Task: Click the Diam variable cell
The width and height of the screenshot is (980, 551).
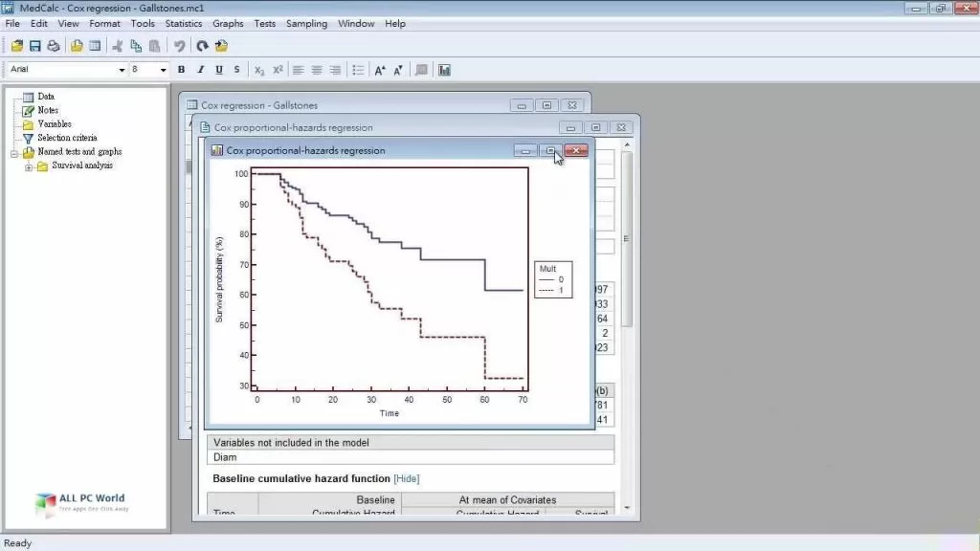Action: pos(411,457)
